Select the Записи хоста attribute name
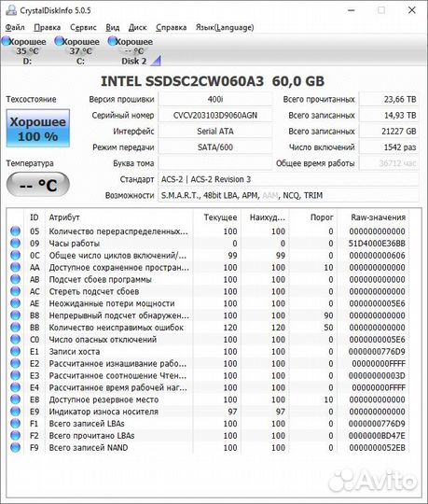The image size is (428, 504). coord(75,352)
